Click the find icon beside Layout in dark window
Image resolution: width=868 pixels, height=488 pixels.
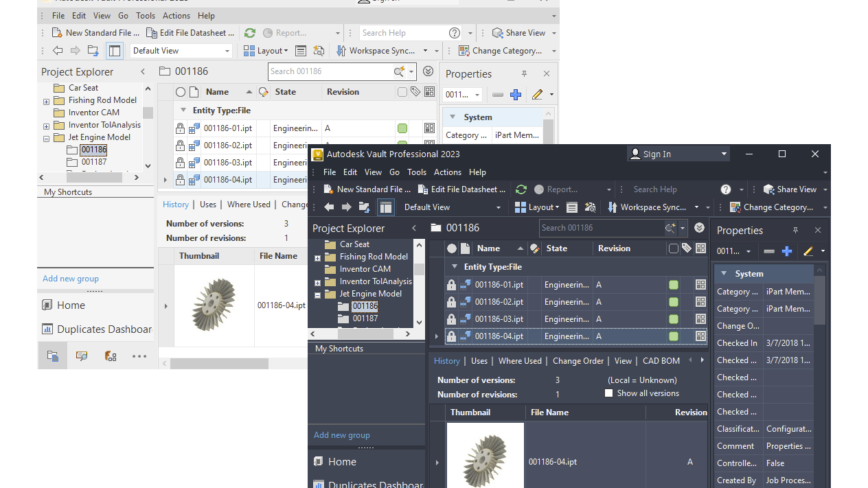pos(590,207)
